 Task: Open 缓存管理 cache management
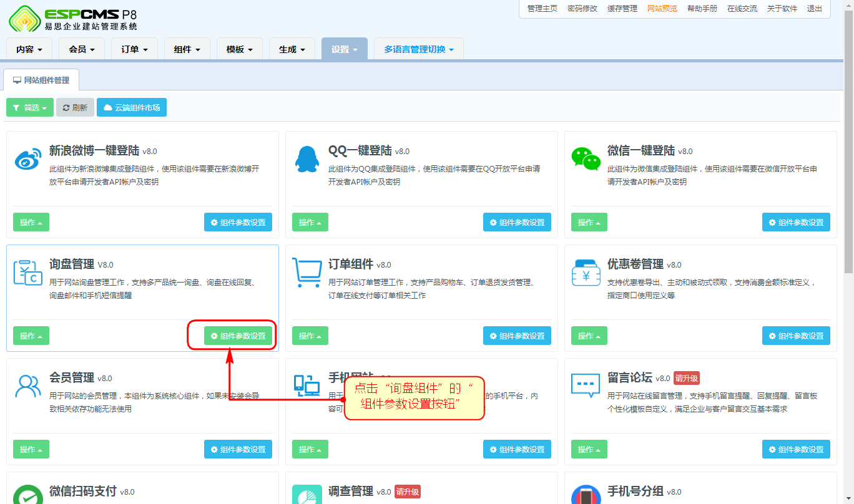point(622,9)
